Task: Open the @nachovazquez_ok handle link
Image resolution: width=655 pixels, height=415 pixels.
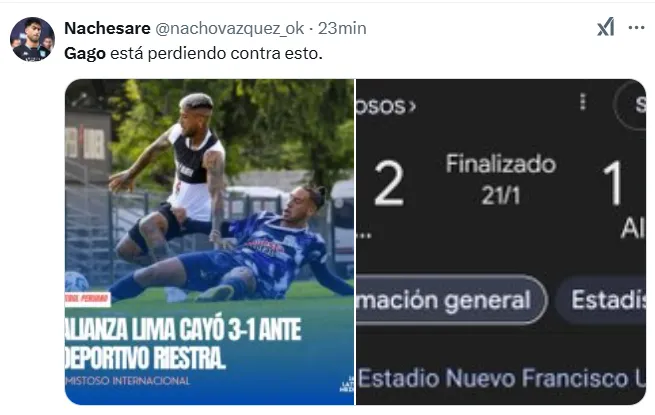Action: [x=230, y=28]
